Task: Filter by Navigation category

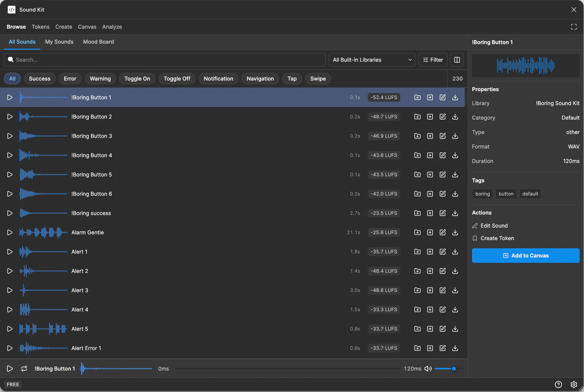Action: click(x=260, y=79)
